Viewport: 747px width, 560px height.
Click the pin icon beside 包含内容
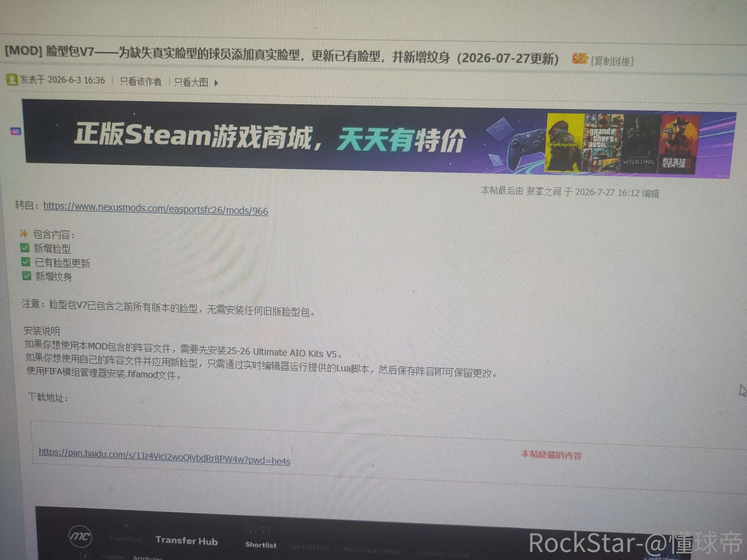tap(23, 233)
